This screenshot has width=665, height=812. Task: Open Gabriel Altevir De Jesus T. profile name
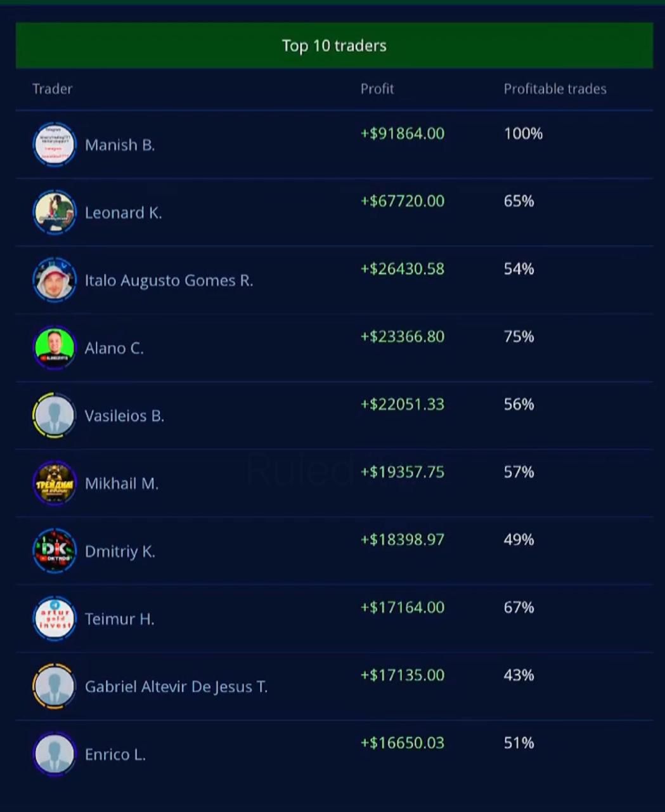tap(176, 687)
